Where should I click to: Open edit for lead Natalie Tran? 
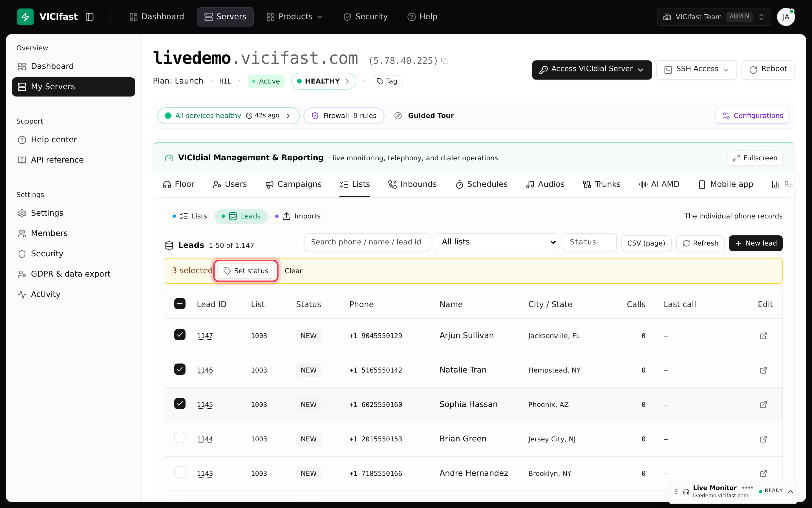(x=763, y=370)
